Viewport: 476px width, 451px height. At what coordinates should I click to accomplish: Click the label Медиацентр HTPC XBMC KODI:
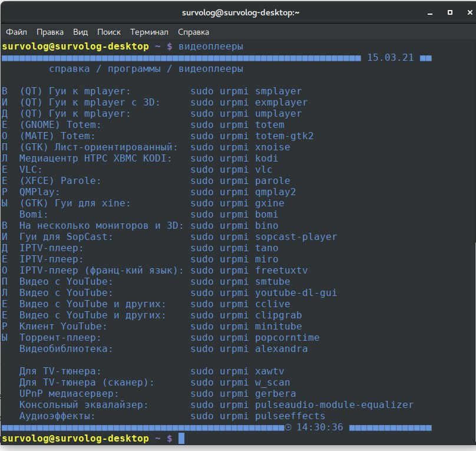[95, 159]
